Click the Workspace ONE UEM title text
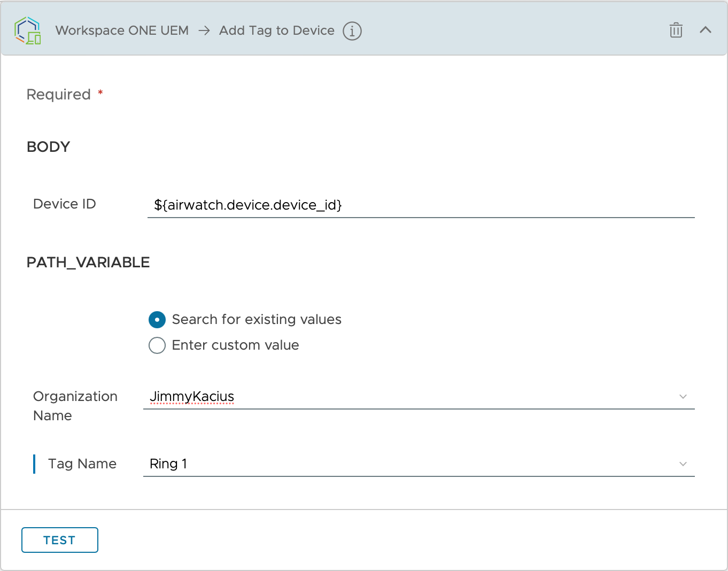Image resolution: width=728 pixels, height=571 pixels. (122, 30)
